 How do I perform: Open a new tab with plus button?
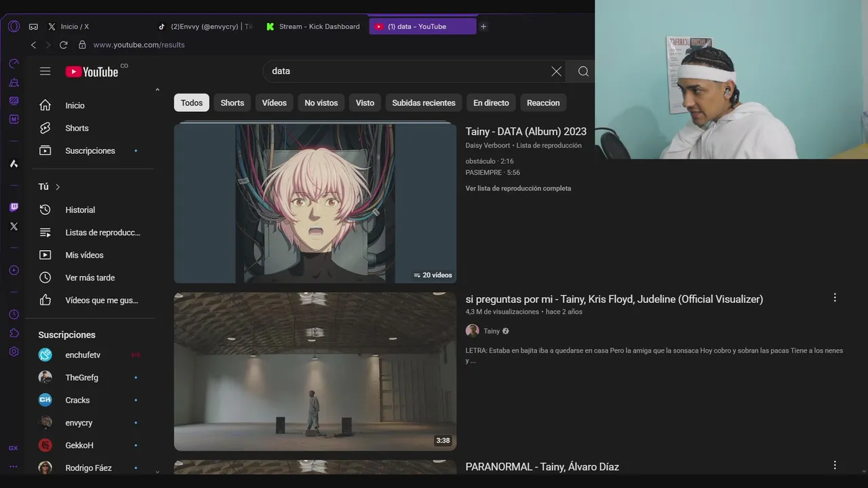coord(484,26)
